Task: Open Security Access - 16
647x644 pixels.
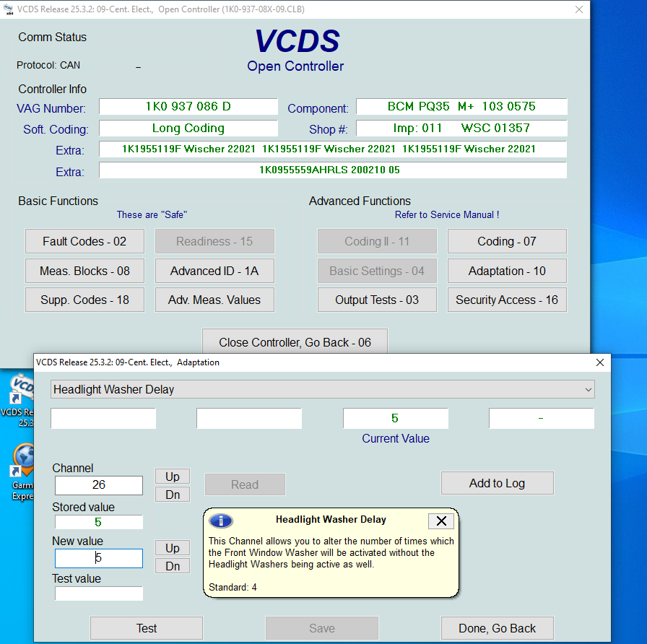Action: (506, 300)
